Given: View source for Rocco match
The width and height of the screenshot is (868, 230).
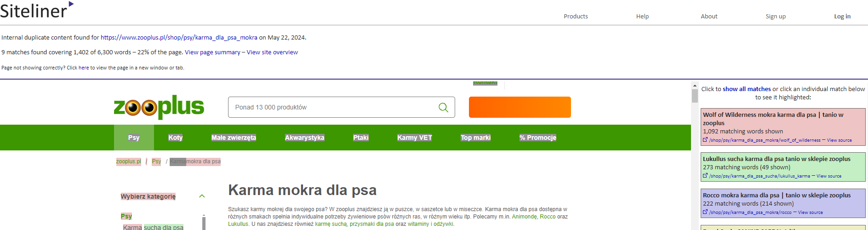Looking at the screenshot, I should 811,213.
